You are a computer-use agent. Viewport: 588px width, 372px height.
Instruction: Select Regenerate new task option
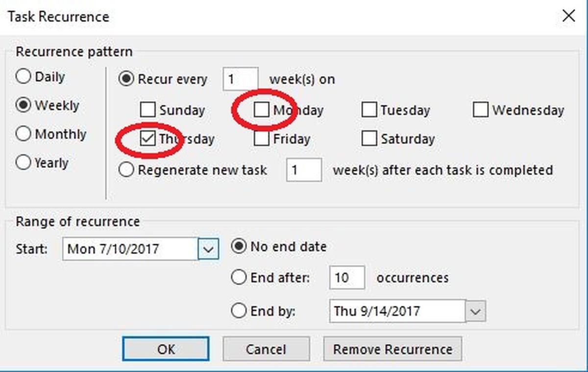127,170
